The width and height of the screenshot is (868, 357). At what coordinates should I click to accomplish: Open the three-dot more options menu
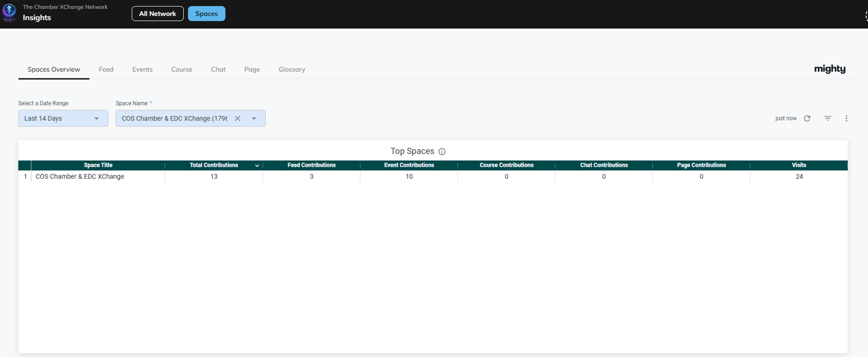846,119
